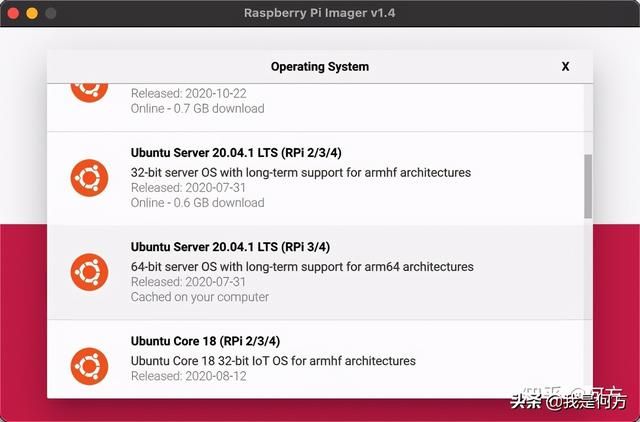This screenshot has height=422, width=640.
Task: Click the Operating System dialog header title
Action: [320, 67]
